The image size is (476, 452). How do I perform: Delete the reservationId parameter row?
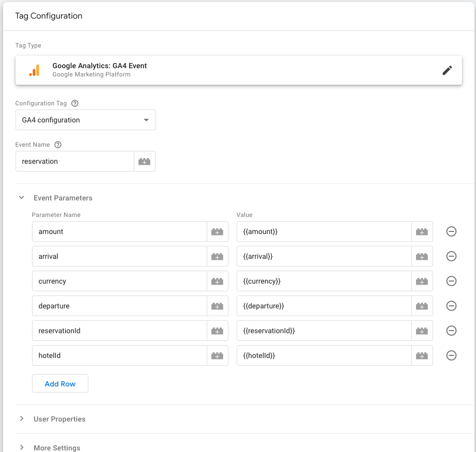451,331
